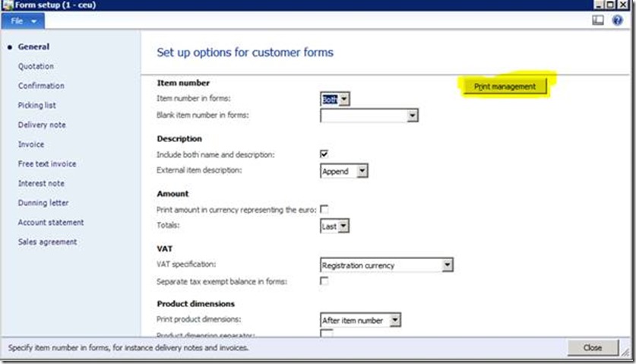Uncheck Include both name and description
This screenshot has width=636, height=364.
click(x=324, y=154)
